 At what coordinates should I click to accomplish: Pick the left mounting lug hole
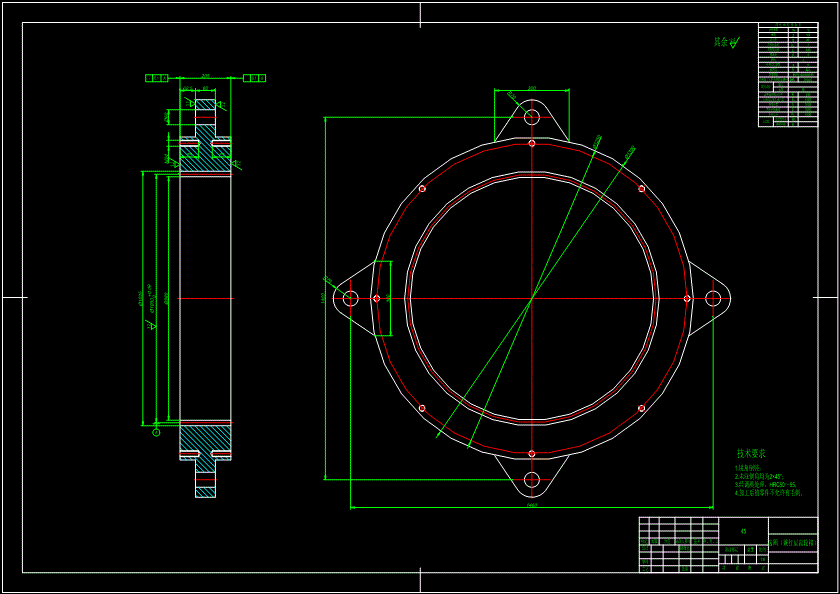pyautogui.click(x=350, y=298)
